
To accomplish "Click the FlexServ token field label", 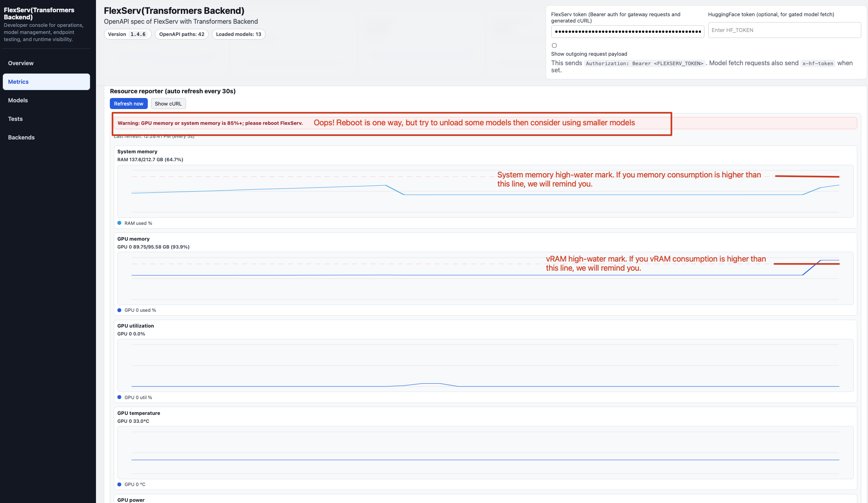I will 616,18.
